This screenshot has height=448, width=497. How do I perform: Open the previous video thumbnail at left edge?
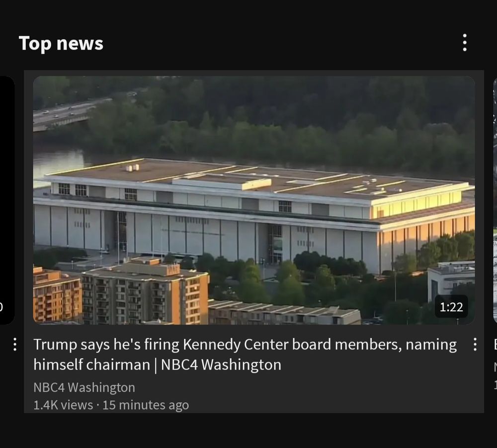(7, 200)
